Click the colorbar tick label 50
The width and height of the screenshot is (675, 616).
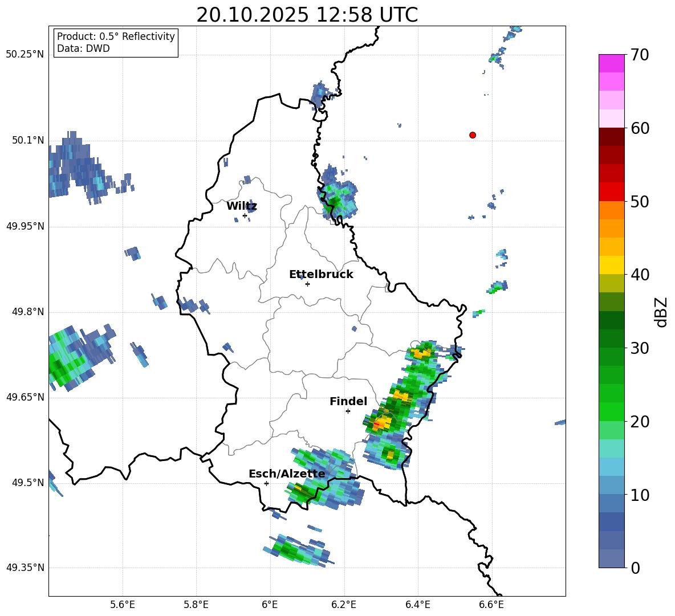click(639, 202)
